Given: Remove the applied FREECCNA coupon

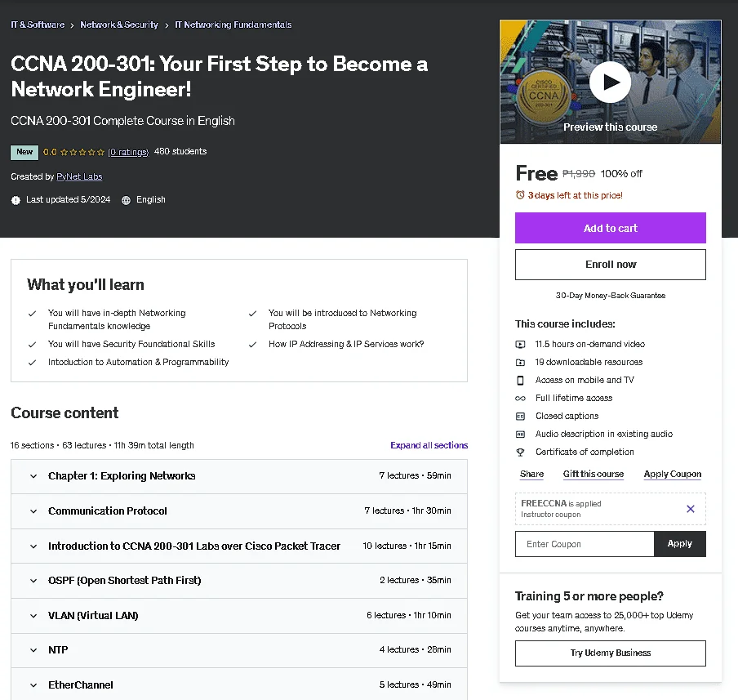Looking at the screenshot, I should (690, 509).
